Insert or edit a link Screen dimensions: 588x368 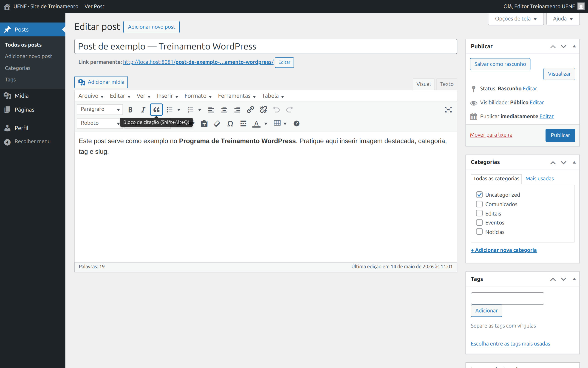(250, 110)
